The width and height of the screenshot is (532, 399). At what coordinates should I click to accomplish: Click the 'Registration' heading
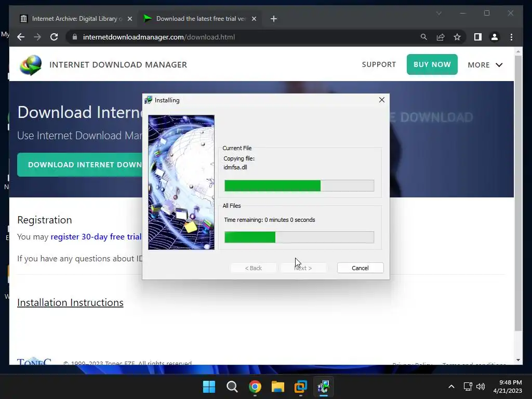click(x=45, y=220)
